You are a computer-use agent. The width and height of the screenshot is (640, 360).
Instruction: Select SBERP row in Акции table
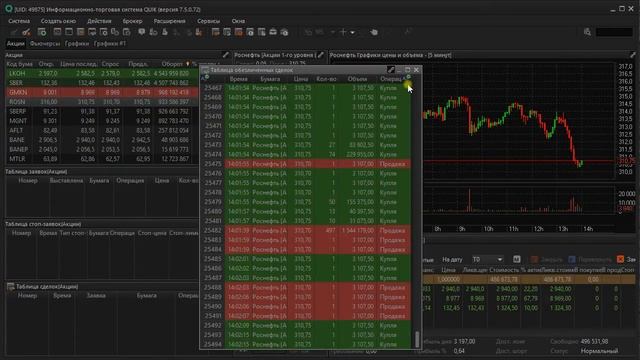tap(102, 111)
